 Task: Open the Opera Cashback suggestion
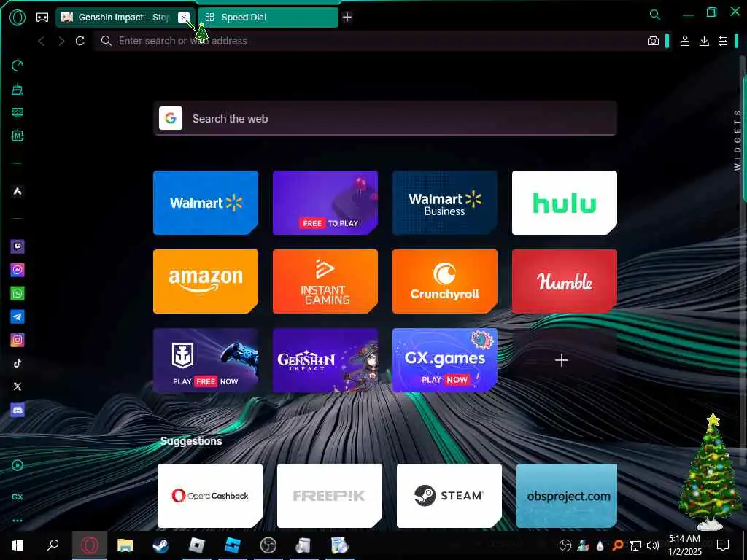point(210,496)
